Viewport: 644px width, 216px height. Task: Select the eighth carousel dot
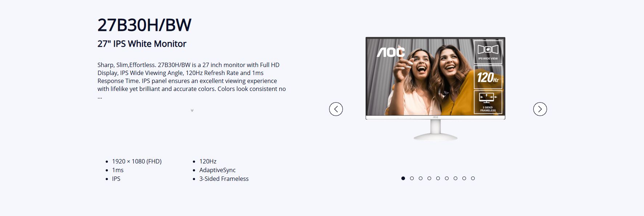pyautogui.click(x=464, y=178)
